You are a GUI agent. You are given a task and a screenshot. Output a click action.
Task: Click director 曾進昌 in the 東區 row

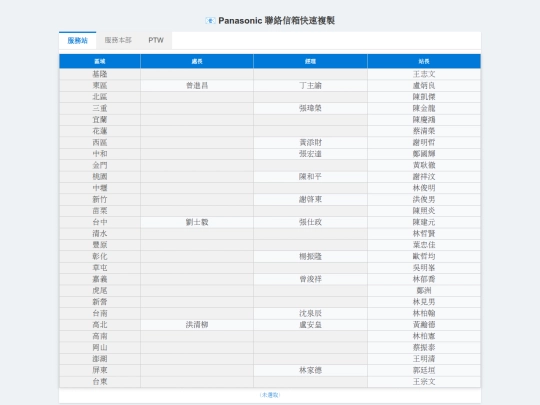197,85
